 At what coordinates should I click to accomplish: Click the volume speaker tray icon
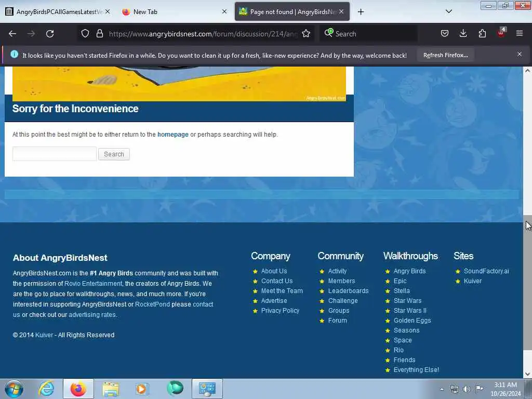[467, 389]
